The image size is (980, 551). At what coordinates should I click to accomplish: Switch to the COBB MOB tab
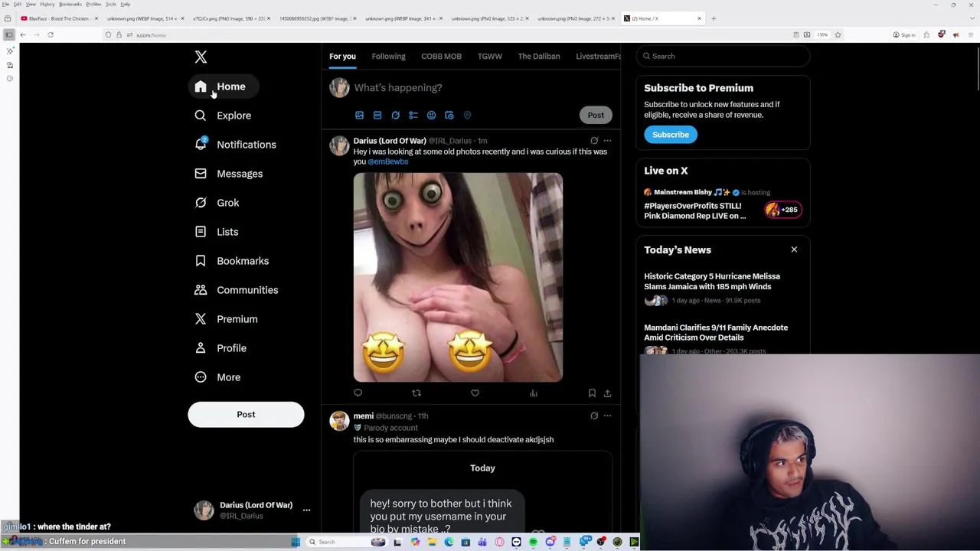[x=441, y=56]
